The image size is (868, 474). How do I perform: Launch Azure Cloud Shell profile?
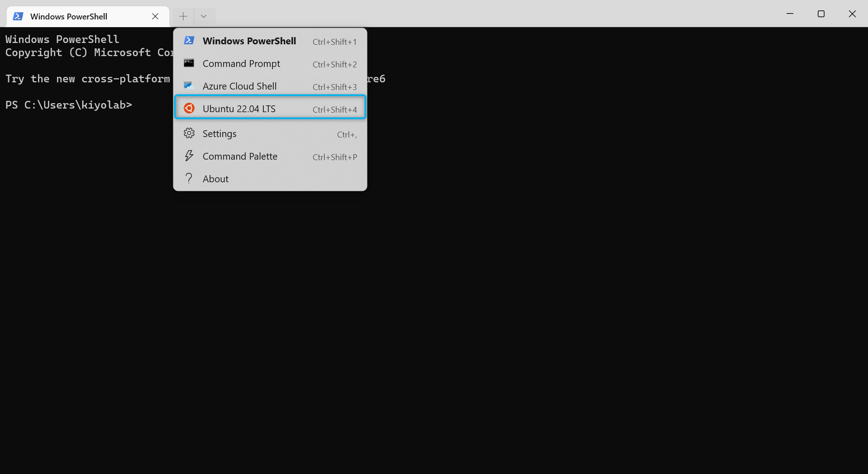(270, 86)
